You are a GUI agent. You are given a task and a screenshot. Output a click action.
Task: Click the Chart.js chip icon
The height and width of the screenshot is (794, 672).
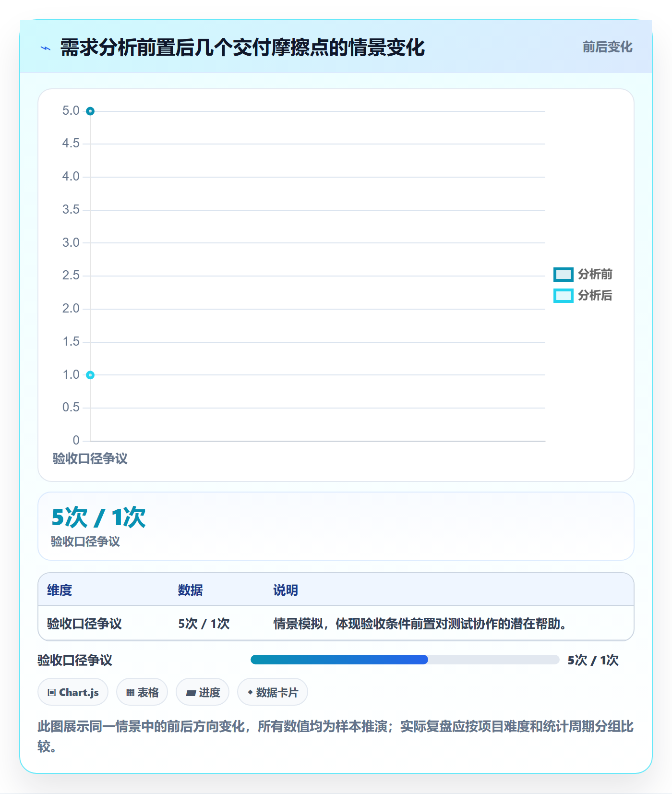tap(52, 692)
